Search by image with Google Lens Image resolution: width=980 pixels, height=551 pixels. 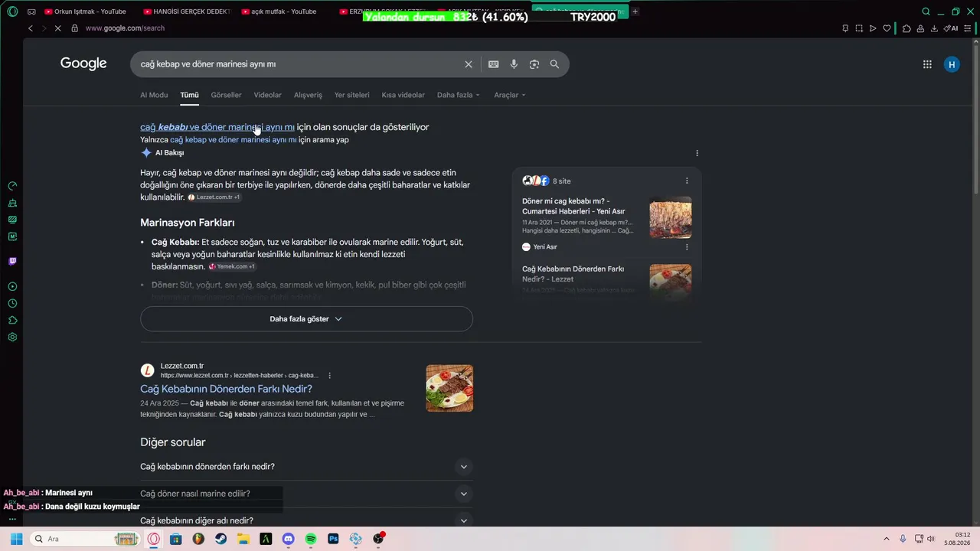pos(534,64)
